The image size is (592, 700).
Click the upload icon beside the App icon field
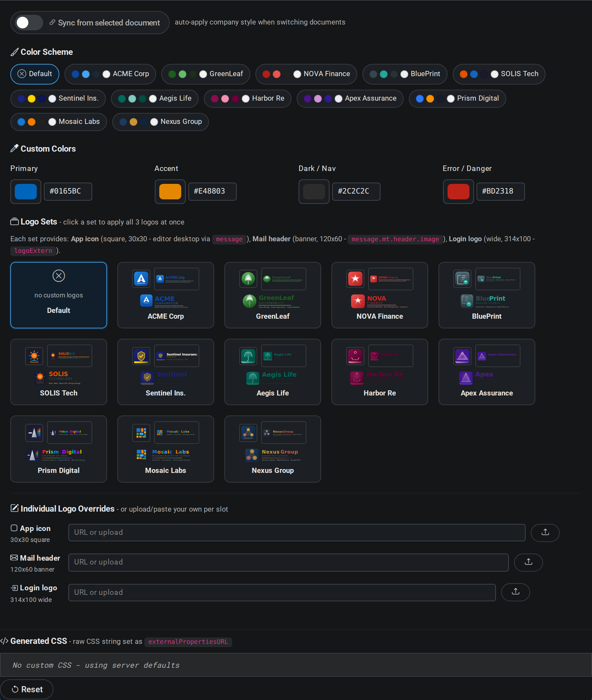click(545, 533)
